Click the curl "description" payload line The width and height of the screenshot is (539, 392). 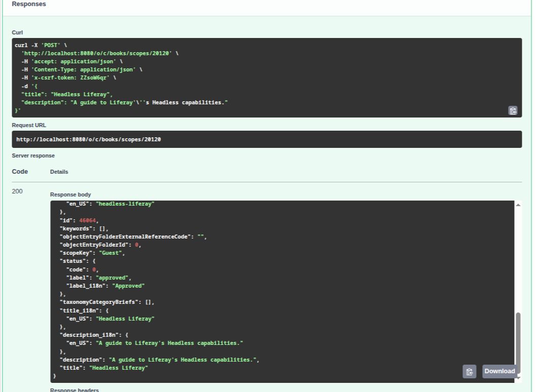124,103
